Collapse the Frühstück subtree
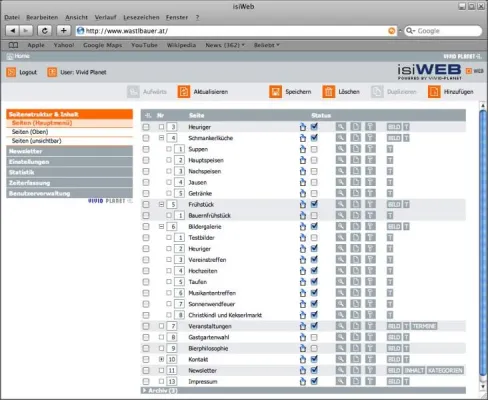 point(161,204)
